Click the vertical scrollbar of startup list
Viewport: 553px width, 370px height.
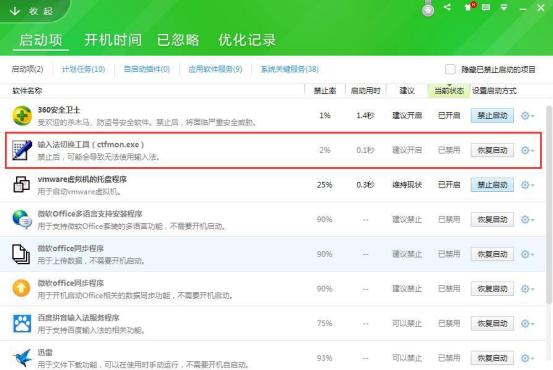[x=549, y=205]
